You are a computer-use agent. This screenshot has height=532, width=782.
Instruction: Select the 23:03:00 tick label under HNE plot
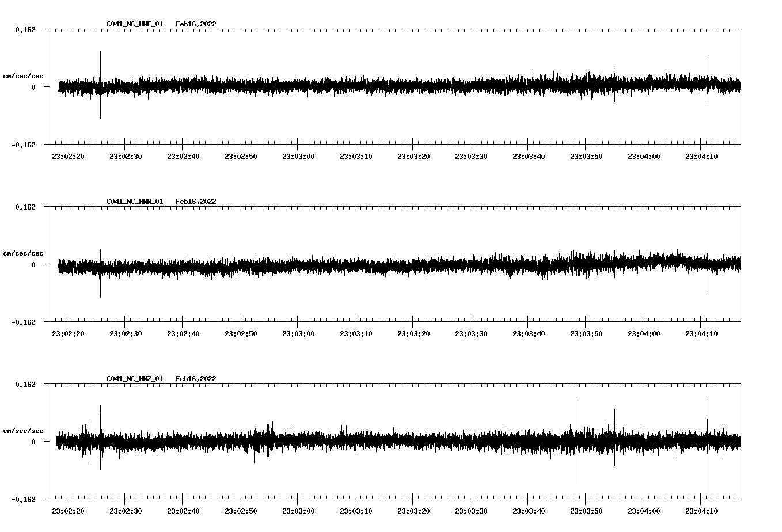(298, 157)
